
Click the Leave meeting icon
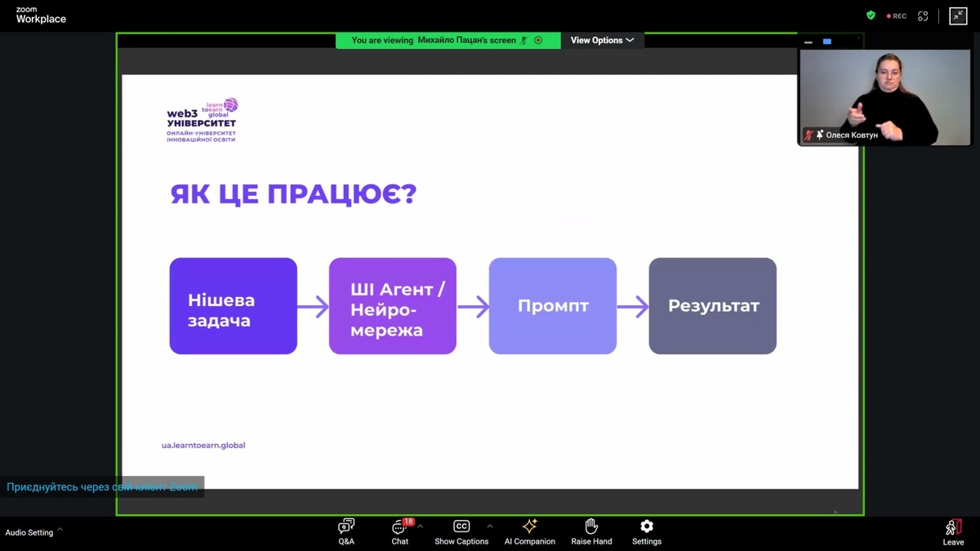point(952,531)
